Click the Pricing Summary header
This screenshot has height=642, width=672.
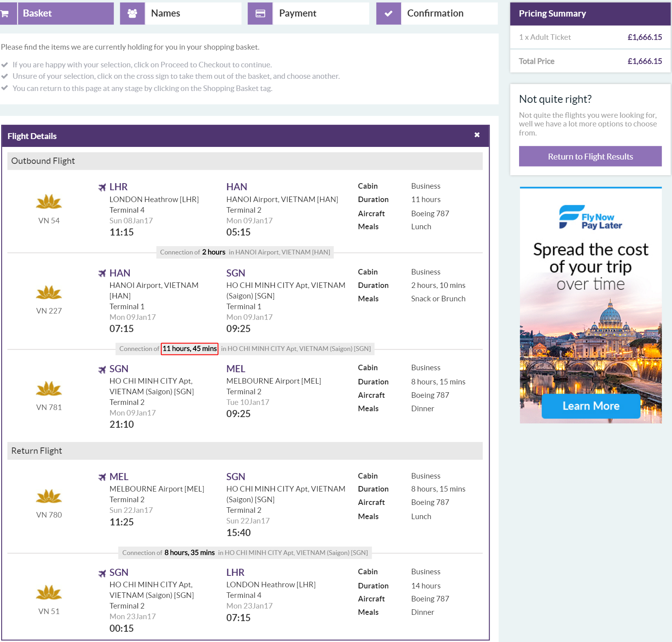click(590, 13)
